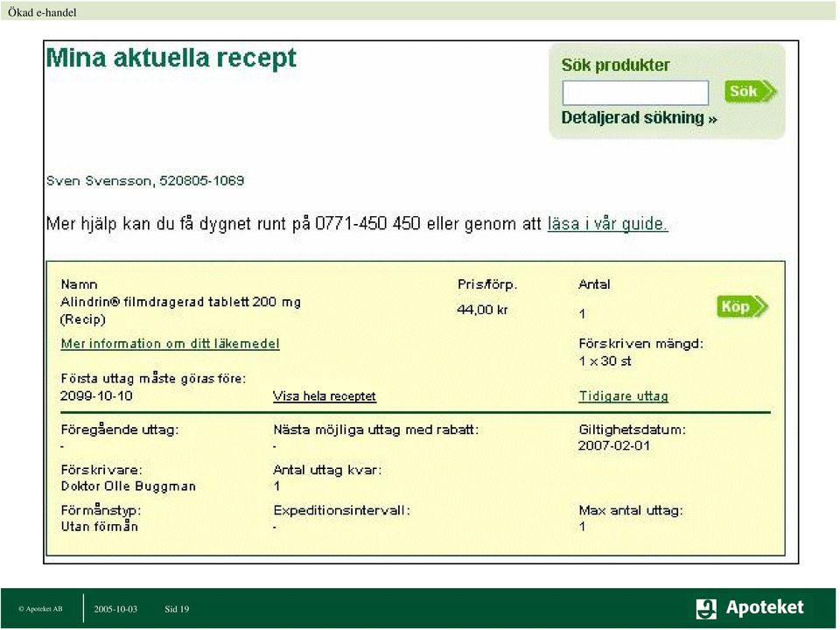Viewport: 840px width, 630px height.
Task: Click the Apoteket logo icon
Action: (706, 609)
